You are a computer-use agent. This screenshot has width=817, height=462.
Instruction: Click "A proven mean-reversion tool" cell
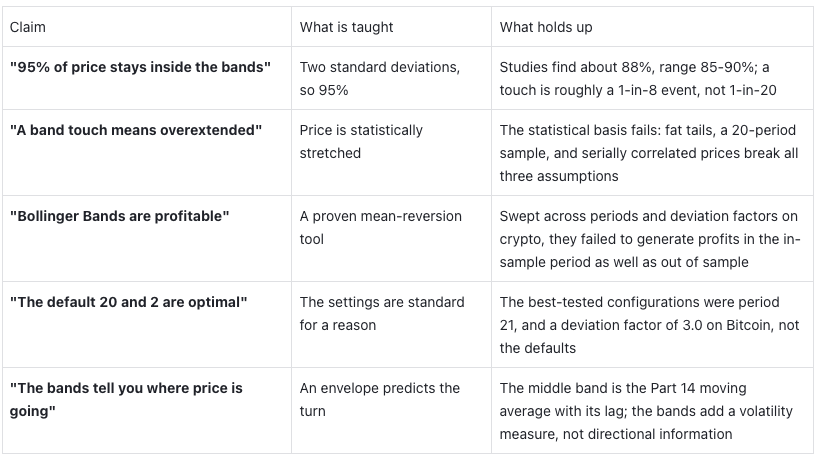coord(380,228)
